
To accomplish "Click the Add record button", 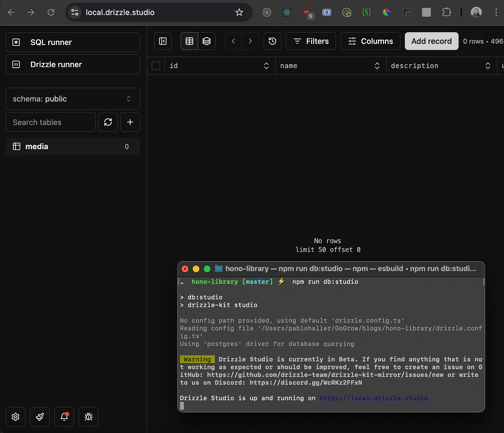I will pos(432,41).
